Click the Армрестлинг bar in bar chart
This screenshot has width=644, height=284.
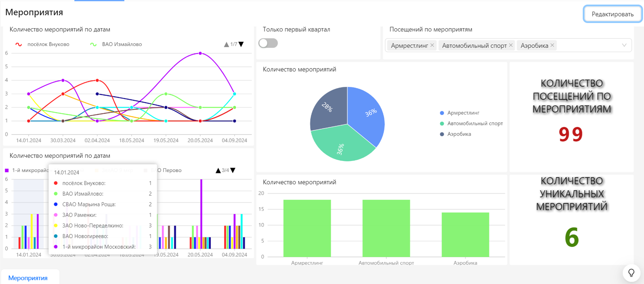(x=307, y=228)
